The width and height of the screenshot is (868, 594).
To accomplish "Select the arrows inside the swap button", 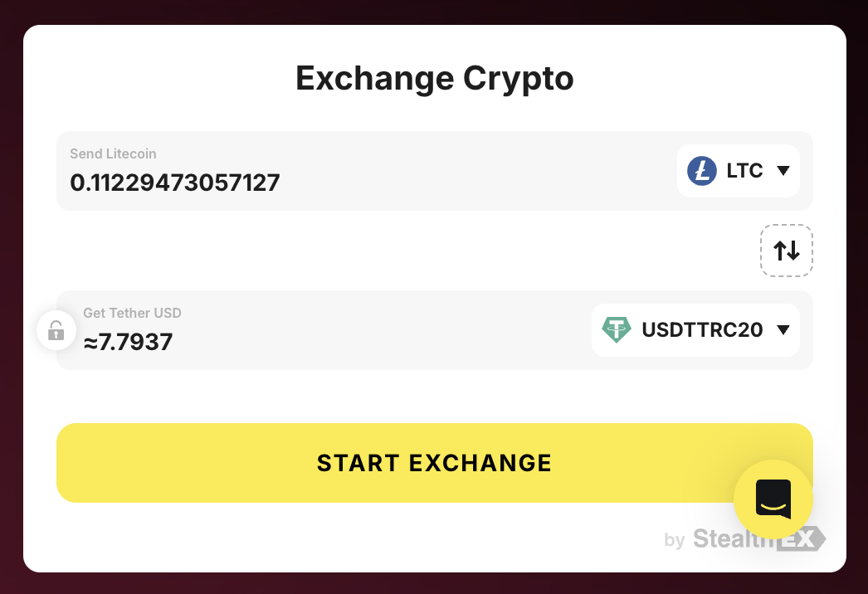I will [786, 250].
